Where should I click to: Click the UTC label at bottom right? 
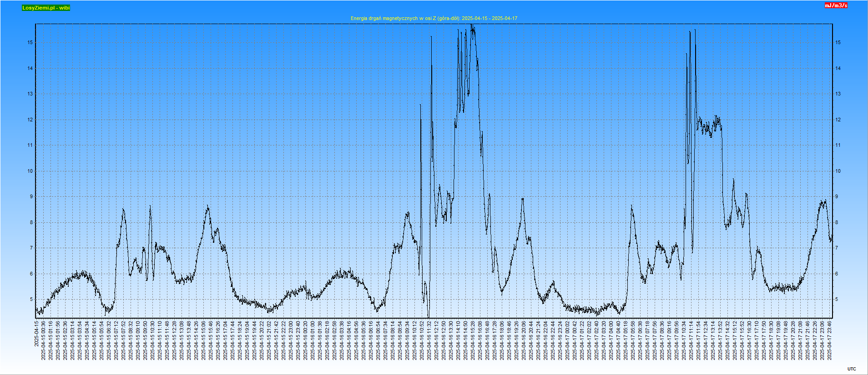coord(852,369)
